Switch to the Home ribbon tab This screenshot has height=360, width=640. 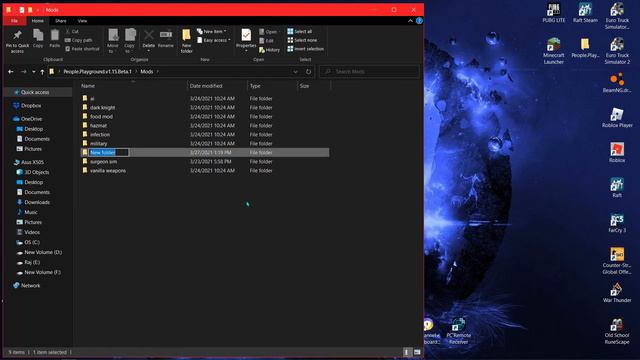click(x=38, y=21)
